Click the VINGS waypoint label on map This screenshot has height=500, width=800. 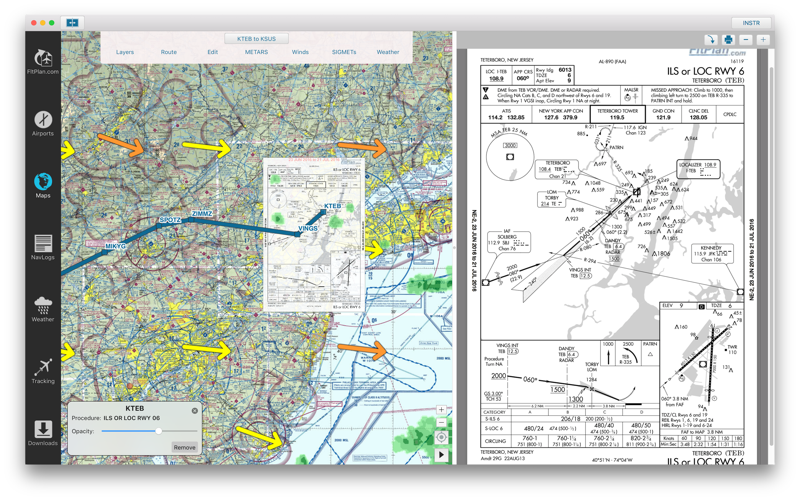click(308, 229)
